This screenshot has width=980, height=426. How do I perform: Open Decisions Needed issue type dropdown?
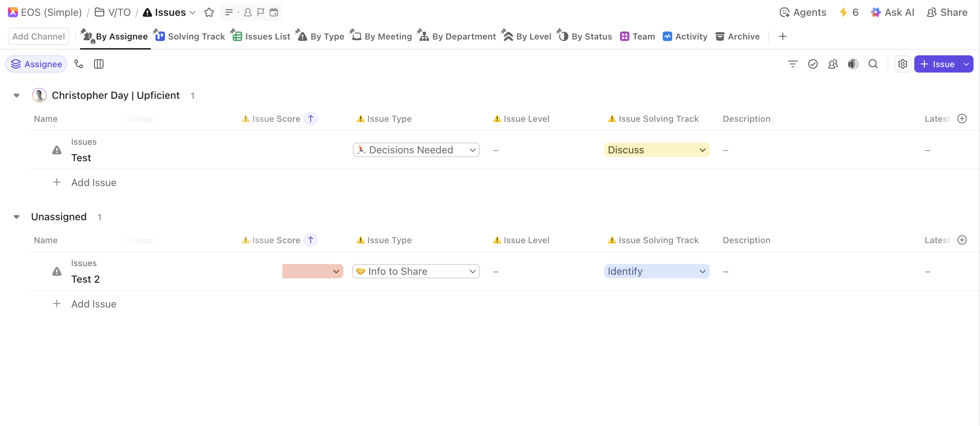click(416, 150)
